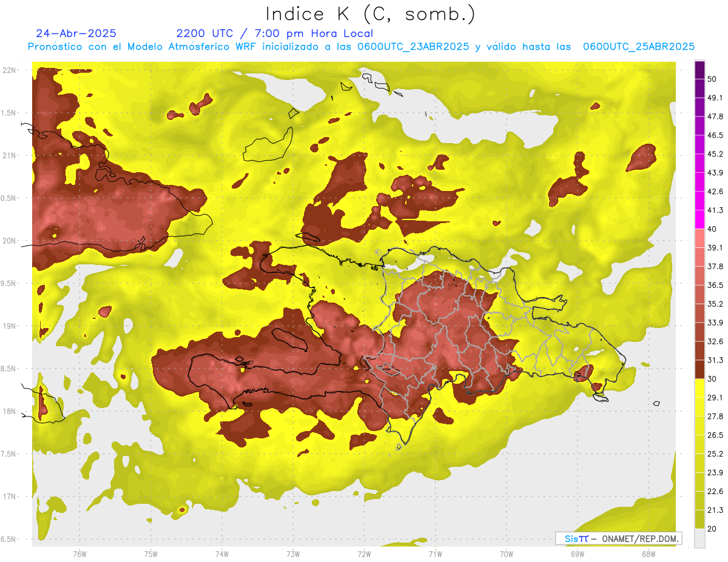This screenshot has height=562, width=728.
Task: Click the title 'Indice K (C, somb.)'
Action: [370, 14]
